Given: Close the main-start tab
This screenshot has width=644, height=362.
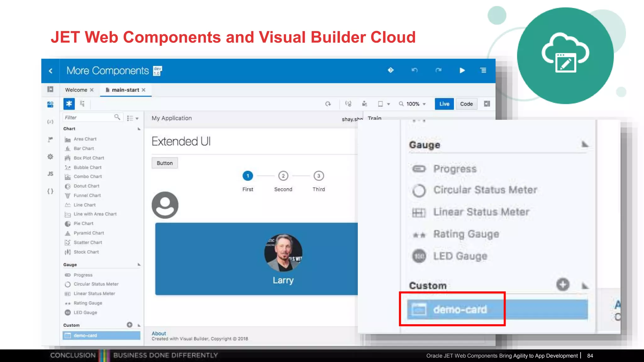Looking at the screenshot, I should (x=143, y=90).
